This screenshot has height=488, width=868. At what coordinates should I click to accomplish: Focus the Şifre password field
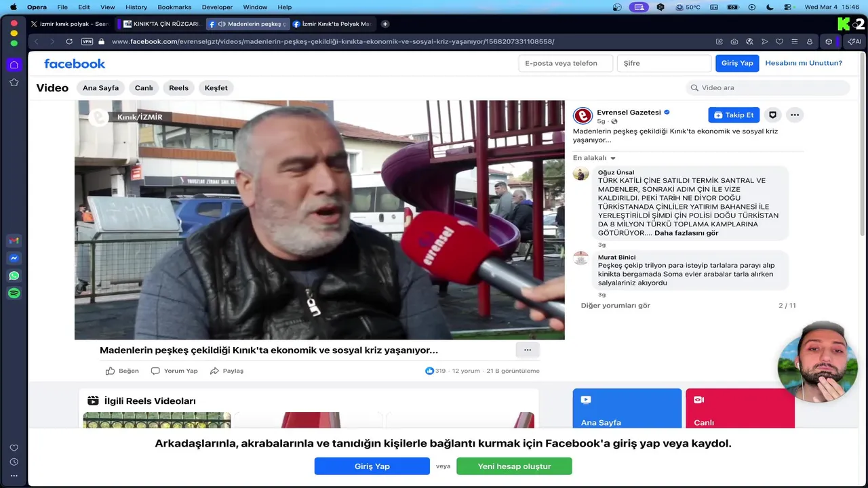coord(664,63)
